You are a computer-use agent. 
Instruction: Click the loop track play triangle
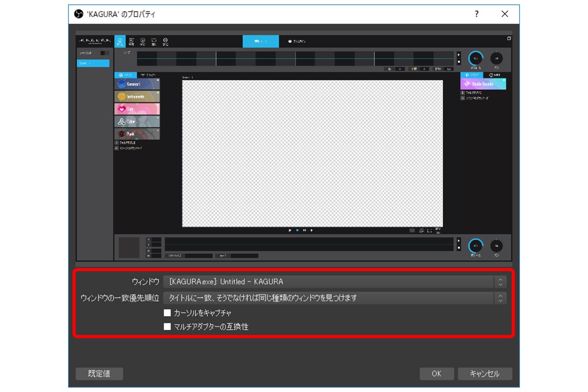459,54
